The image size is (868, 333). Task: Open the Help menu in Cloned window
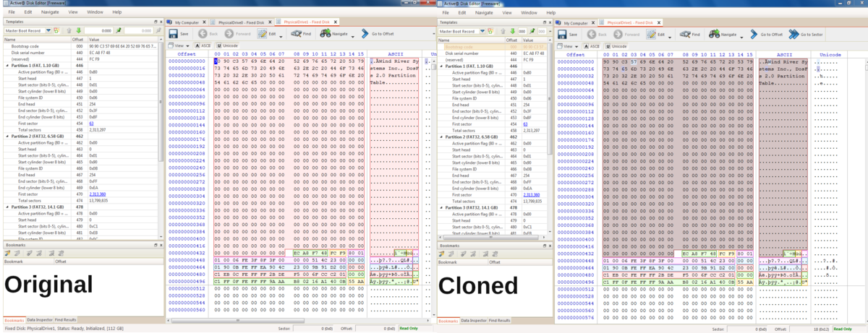point(551,12)
